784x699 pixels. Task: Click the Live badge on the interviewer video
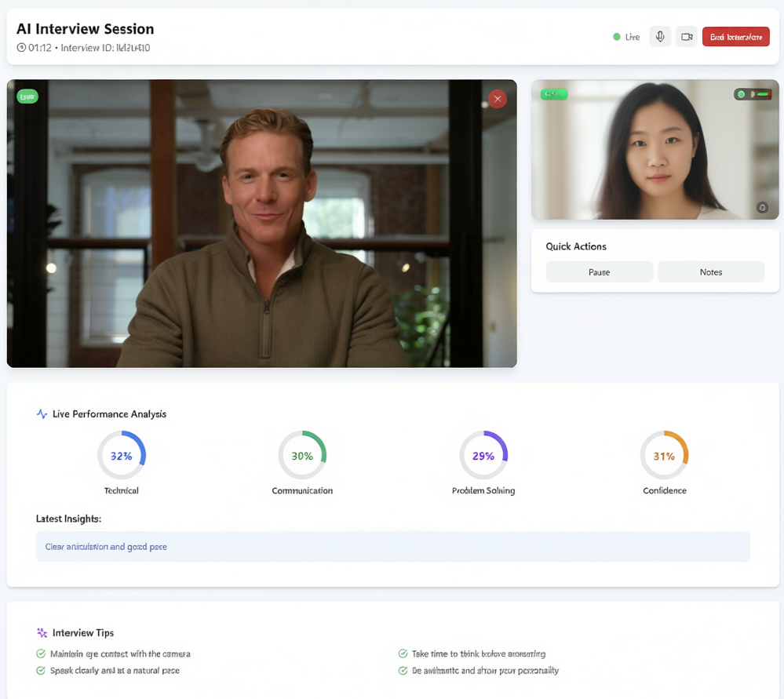pos(27,96)
